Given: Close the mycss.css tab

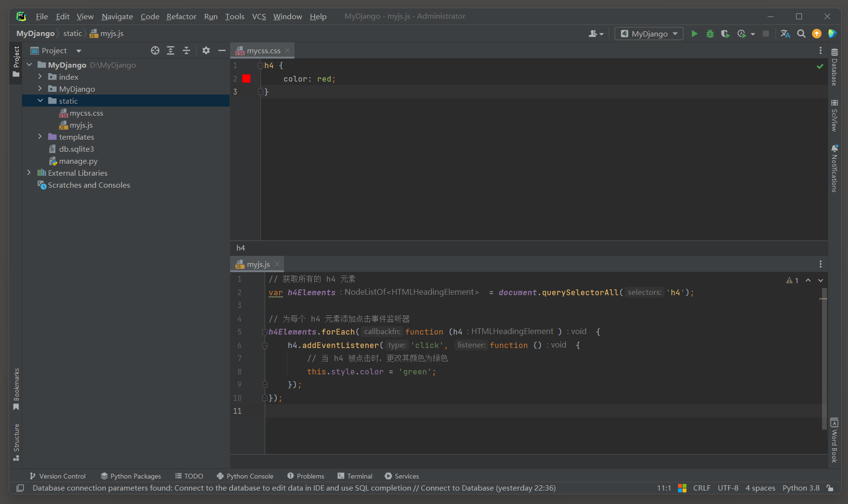Looking at the screenshot, I should (x=287, y=50).
